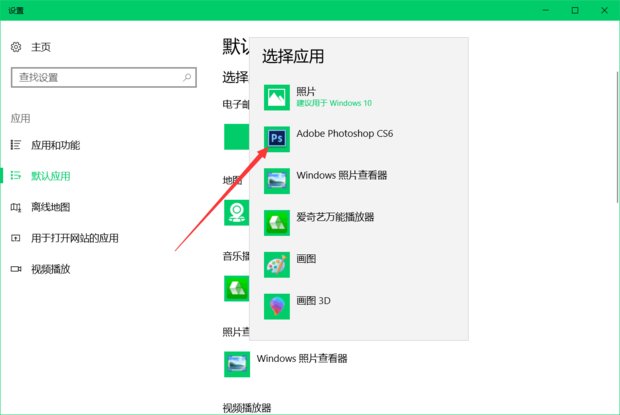Maximize the 设置 window
The image size is (620, 415).
click(x=575, y=10)
